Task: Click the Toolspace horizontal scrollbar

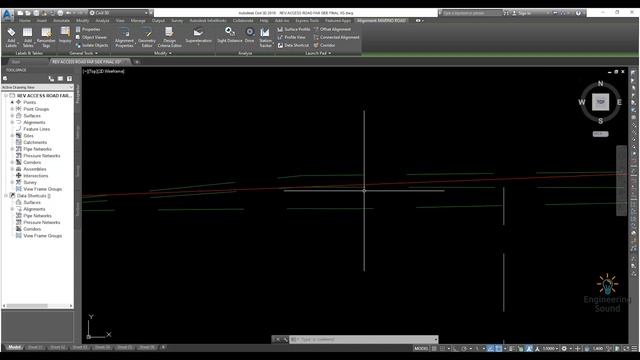Action: pyautogui.click(x=37, y=306)
